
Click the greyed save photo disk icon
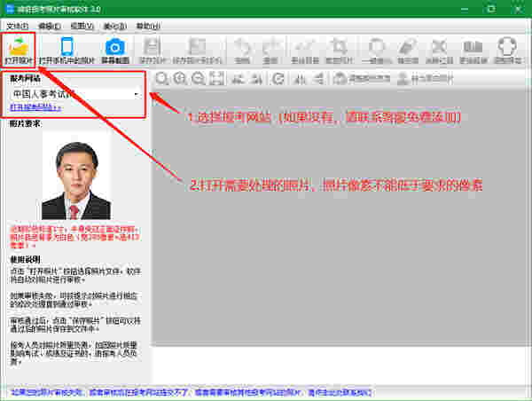click(x=152, y=47)
